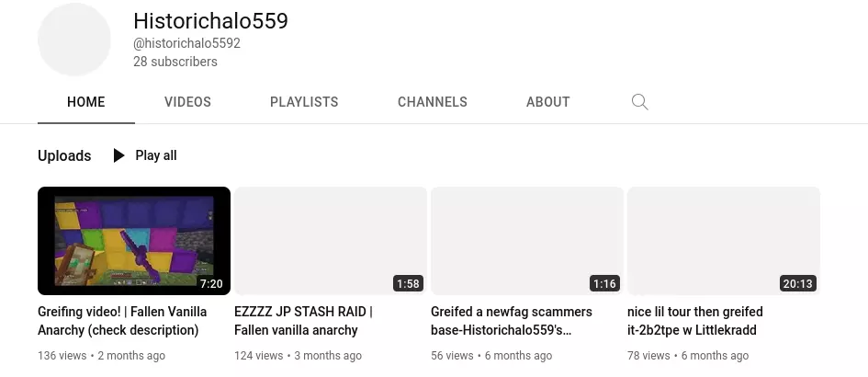Open the EZZZZ JP STASH RAID thumbnail
The height and width of the screenshot is (377, 868).
[x=331, y=241]
